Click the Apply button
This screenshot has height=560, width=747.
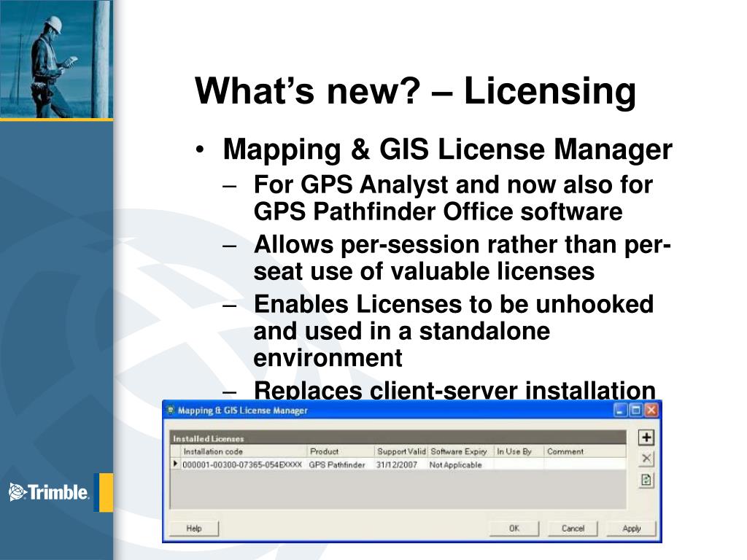[631, 528]
